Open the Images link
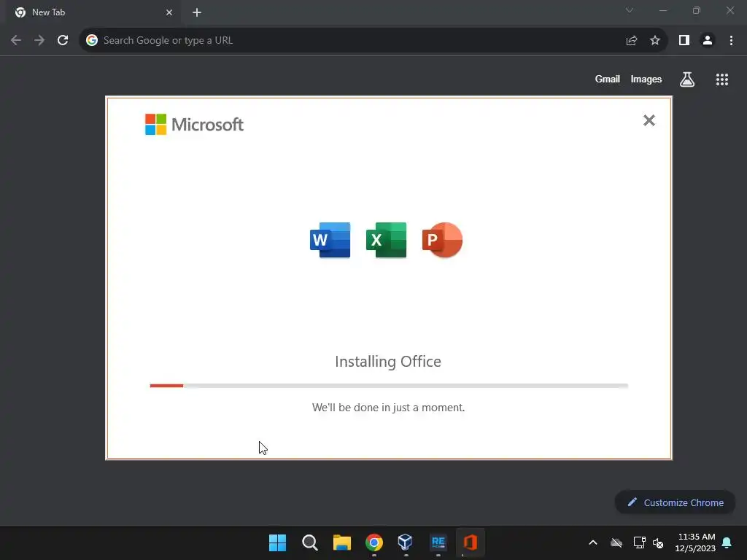747x560 pixels. 646,79
